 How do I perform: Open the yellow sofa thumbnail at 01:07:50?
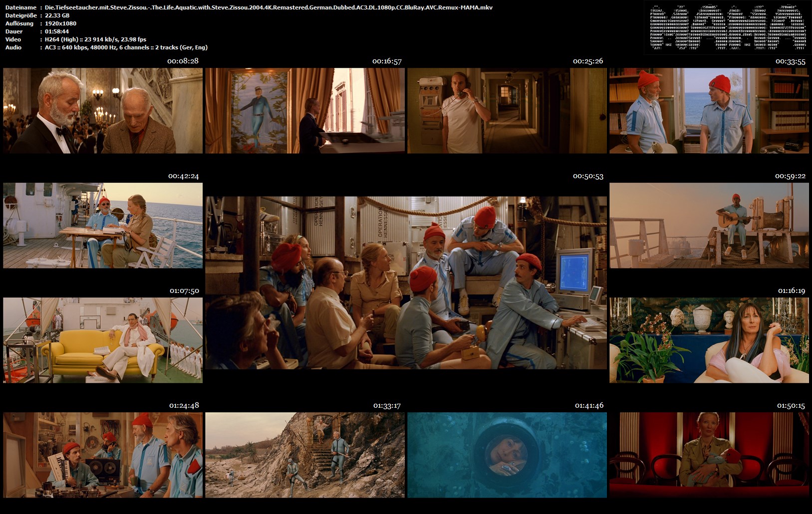click(x=103, y=340)
